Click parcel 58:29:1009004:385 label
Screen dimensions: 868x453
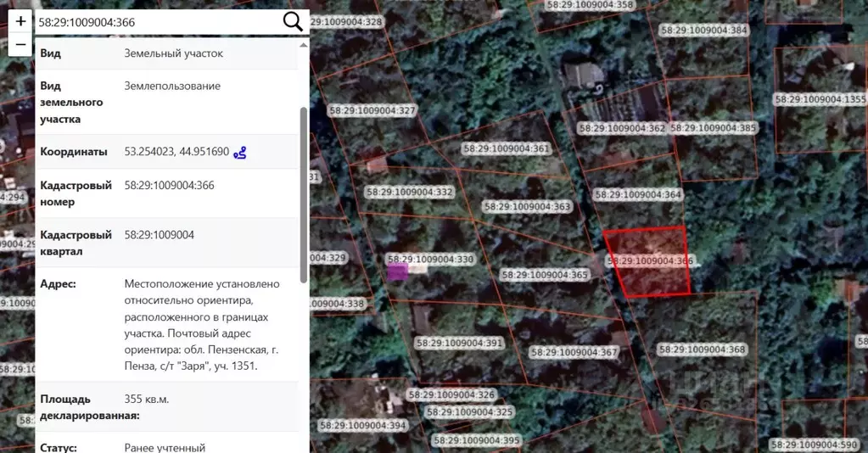click(713, 128)
